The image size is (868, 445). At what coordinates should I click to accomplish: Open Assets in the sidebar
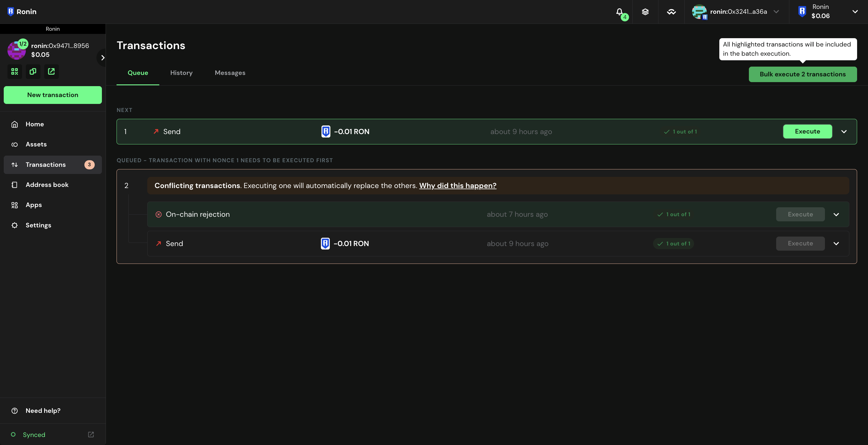[53, 144]
